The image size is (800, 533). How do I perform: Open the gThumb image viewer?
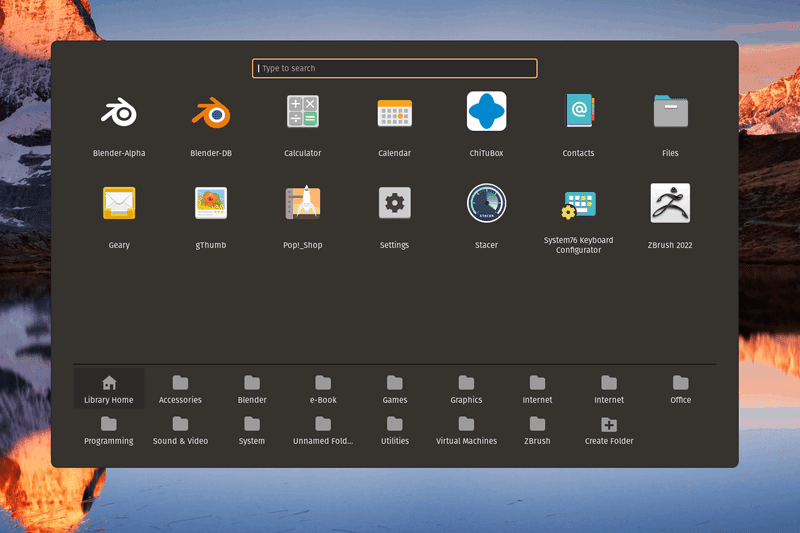[211, 216]
